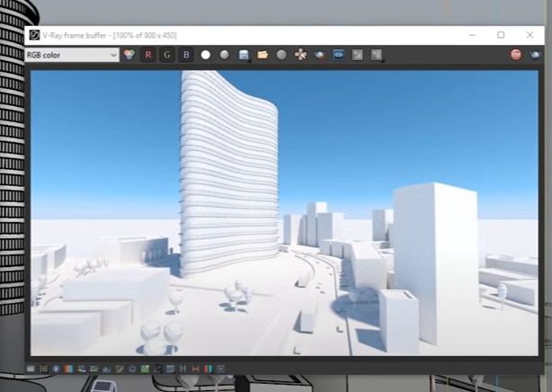This screenshot has width=552, height=392.
Task: Toggle the blue channel B button
Action: pyautogui.click(x=186, y=55)
